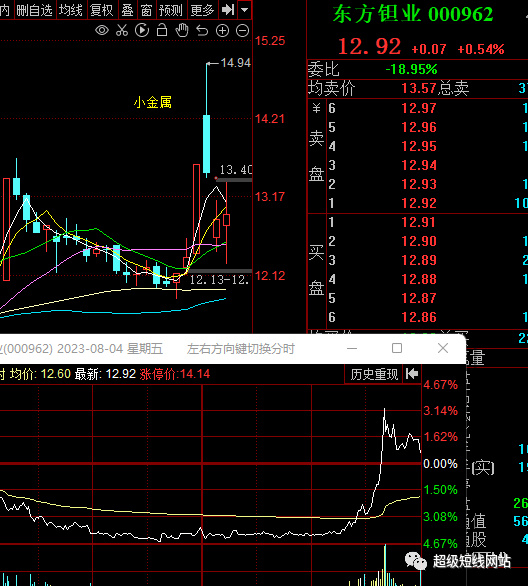Select buy level 6 price 12.86

click(419, 317)
